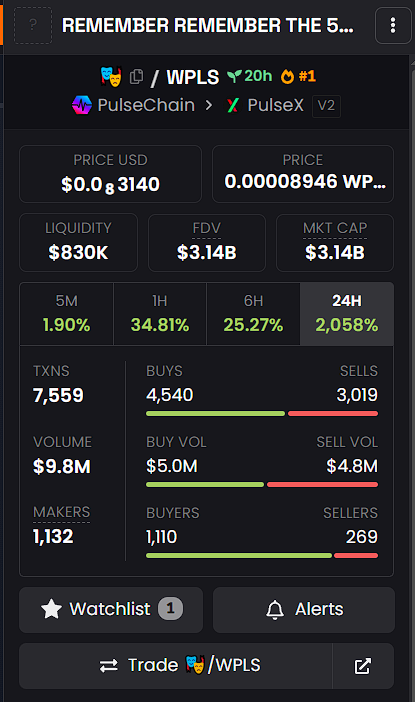Click the TXNS value 7,559

click(58, 395)
